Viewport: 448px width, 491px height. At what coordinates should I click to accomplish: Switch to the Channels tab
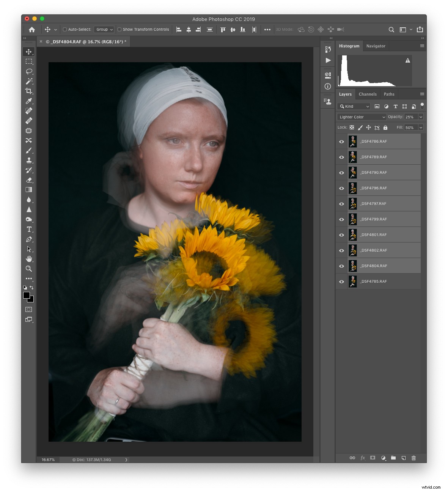[x=367, y=94]
